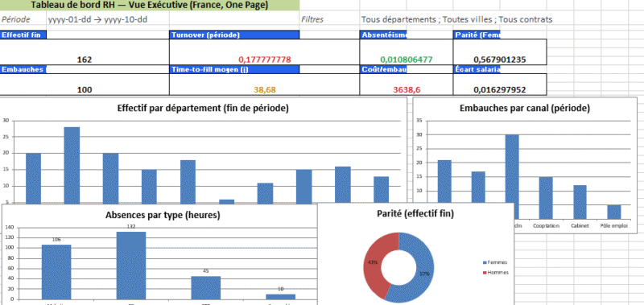This screenshot has width=644, height=305.
Task: Select the 'Parité (Fem' KPI header
Action: tap(477, 35)
